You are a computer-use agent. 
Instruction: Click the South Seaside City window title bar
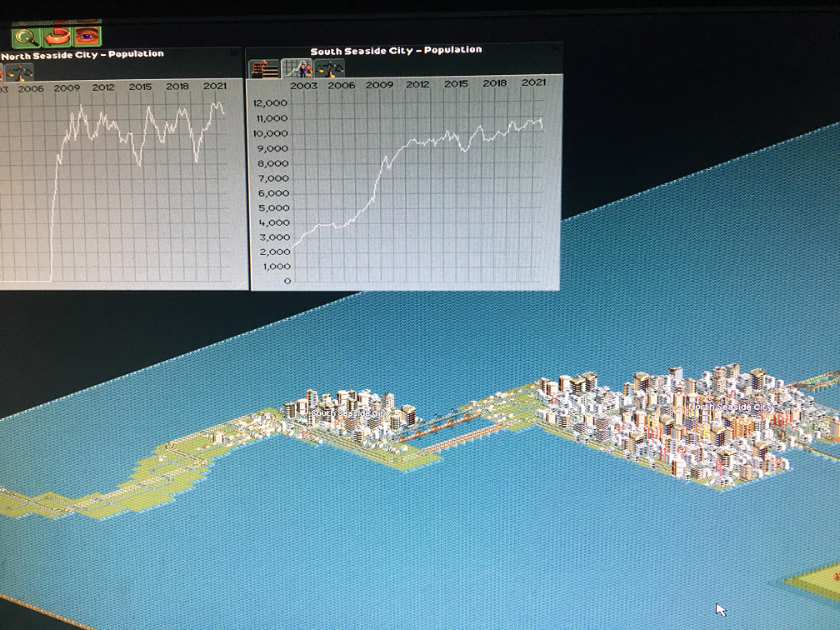(397, 50)
